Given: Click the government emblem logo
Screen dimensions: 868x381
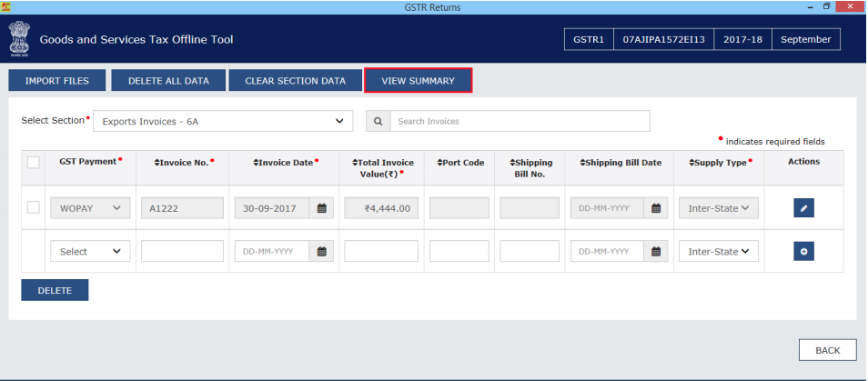Looking at the screenshot, I should [19, 39].
